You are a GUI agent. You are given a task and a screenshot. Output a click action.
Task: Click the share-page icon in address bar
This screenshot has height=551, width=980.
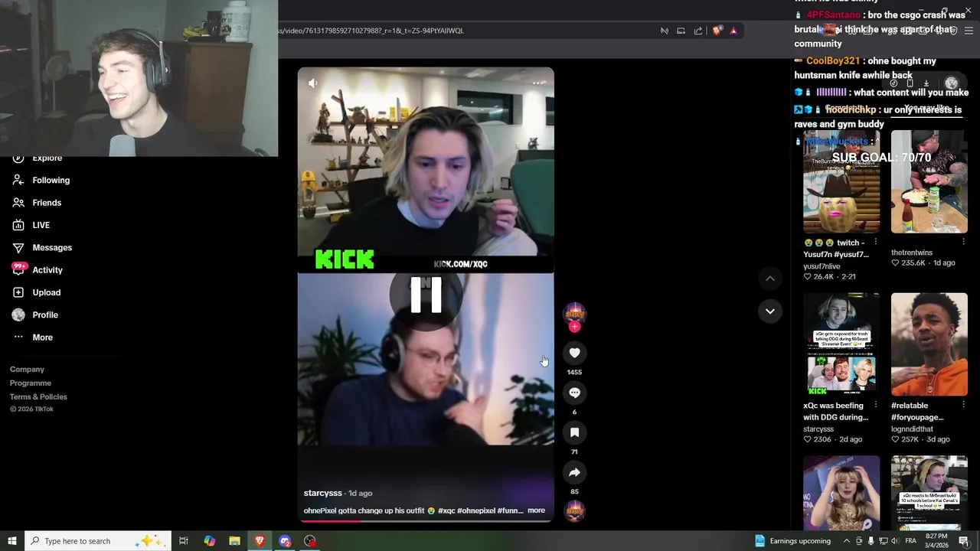[x=698, y=31]
